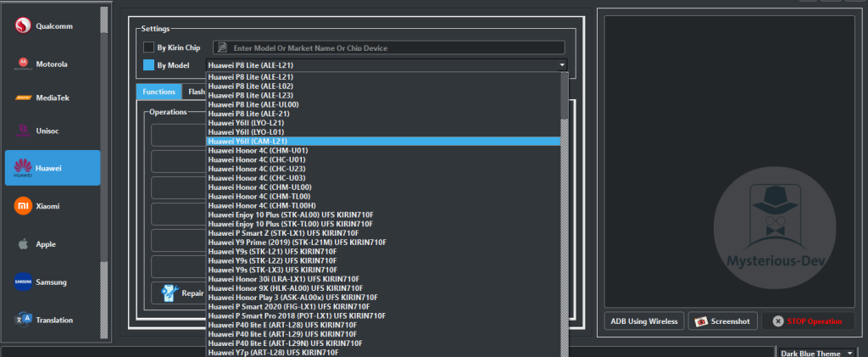Open the Translation icon section
The image size is (868, 357).
tap(23, 320)
